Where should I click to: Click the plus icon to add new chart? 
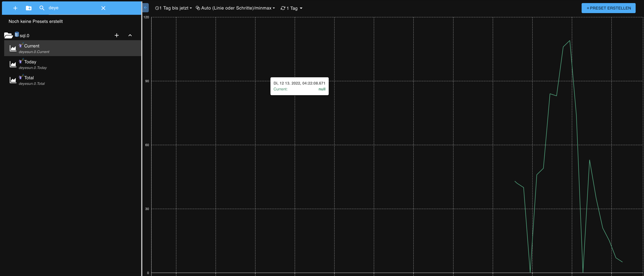(x=15, y=8)
